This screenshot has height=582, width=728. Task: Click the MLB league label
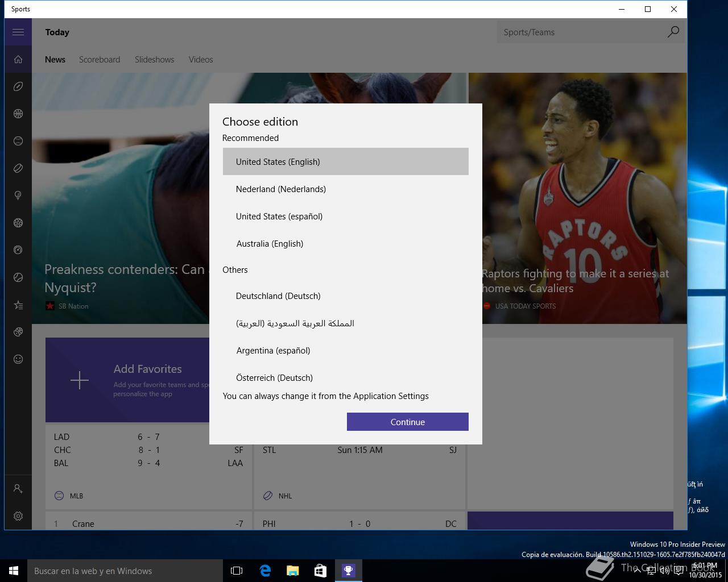point(76,496)
